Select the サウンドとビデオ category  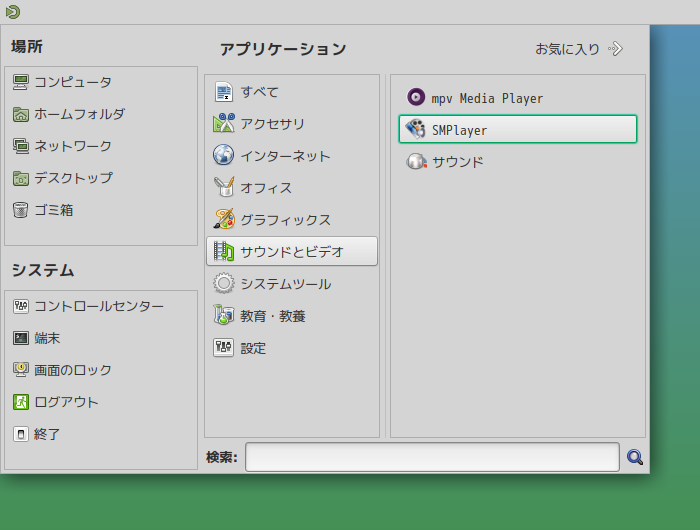pos(292,251)
